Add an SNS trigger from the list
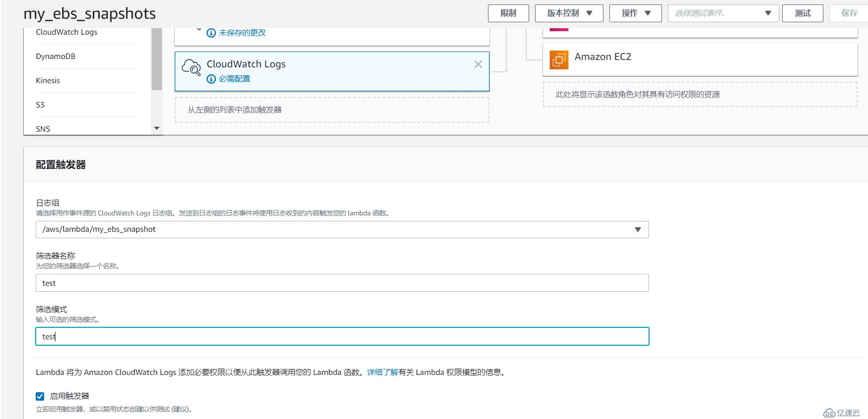The image size is (868, 419). coord(43,129)
